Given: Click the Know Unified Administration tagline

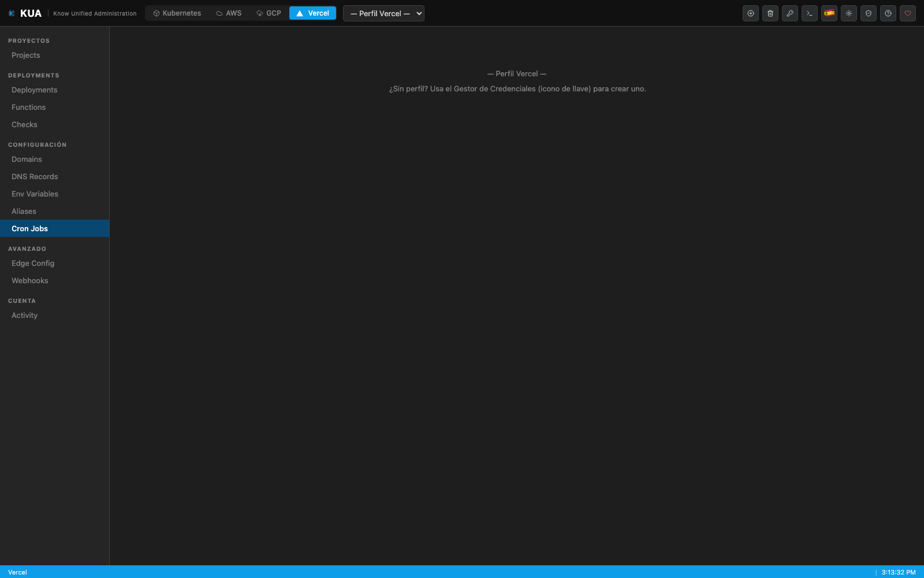Looking at the screenshot, I should [95, 13].
